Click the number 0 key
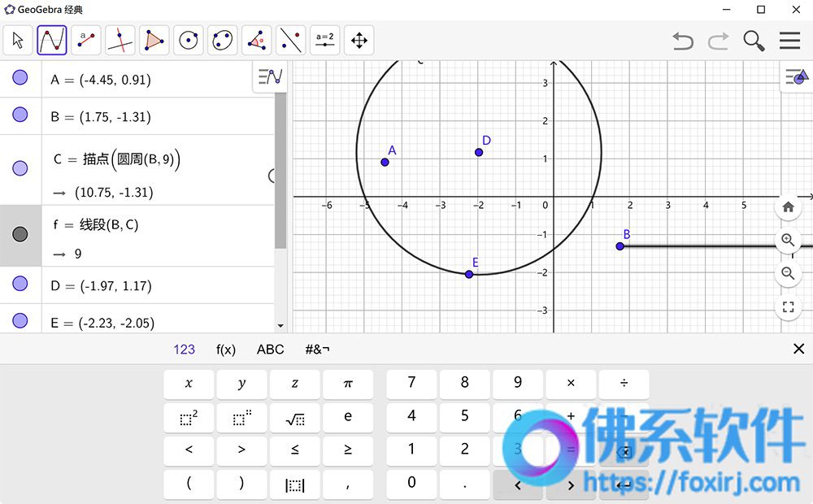The height and width of the screenshot is (504, 813). [x=411, y=484]
